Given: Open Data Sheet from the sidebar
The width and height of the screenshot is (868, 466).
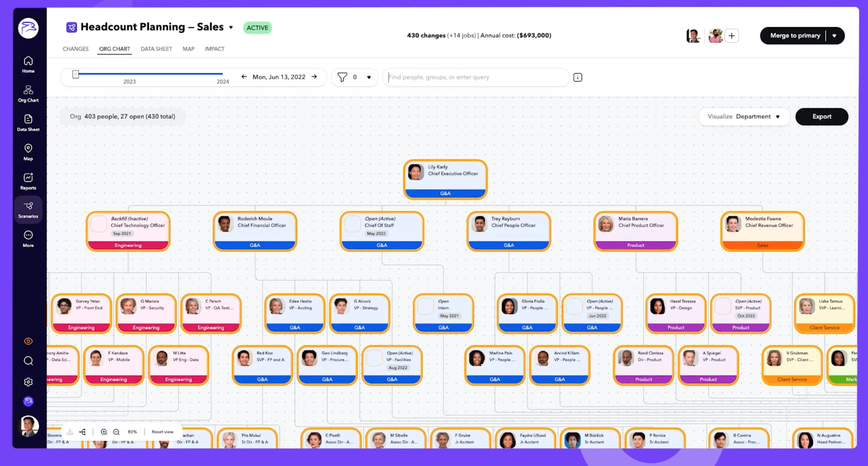Looking at the screenshot, I should click(x=28, y=123).
